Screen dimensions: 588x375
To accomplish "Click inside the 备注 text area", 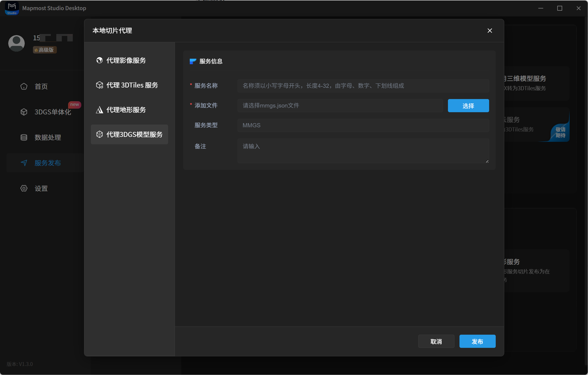I will tap(363, 151).
